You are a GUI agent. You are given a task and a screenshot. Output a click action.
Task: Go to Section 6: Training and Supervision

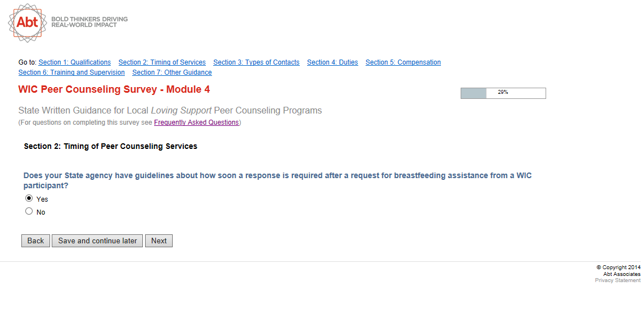[x=71, y=72]
